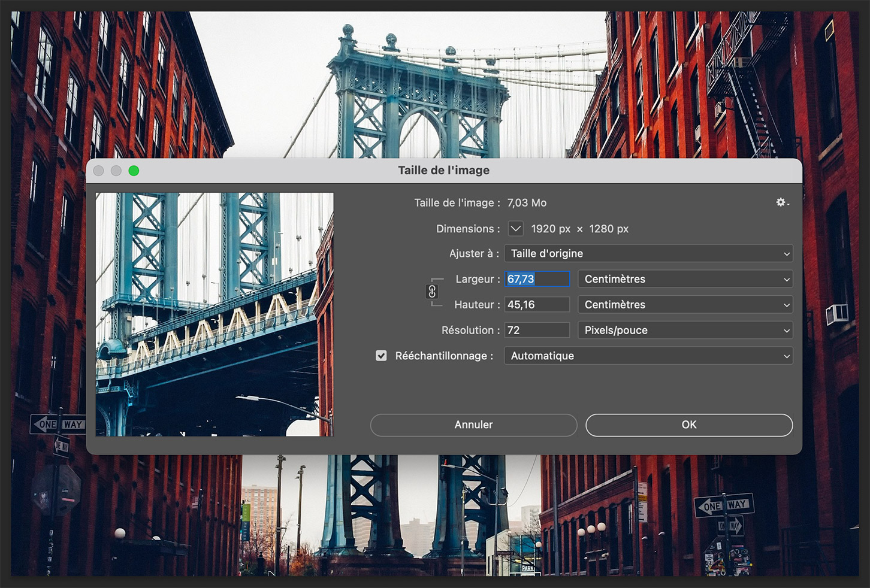Confirm with the OK button

point(688,425)
